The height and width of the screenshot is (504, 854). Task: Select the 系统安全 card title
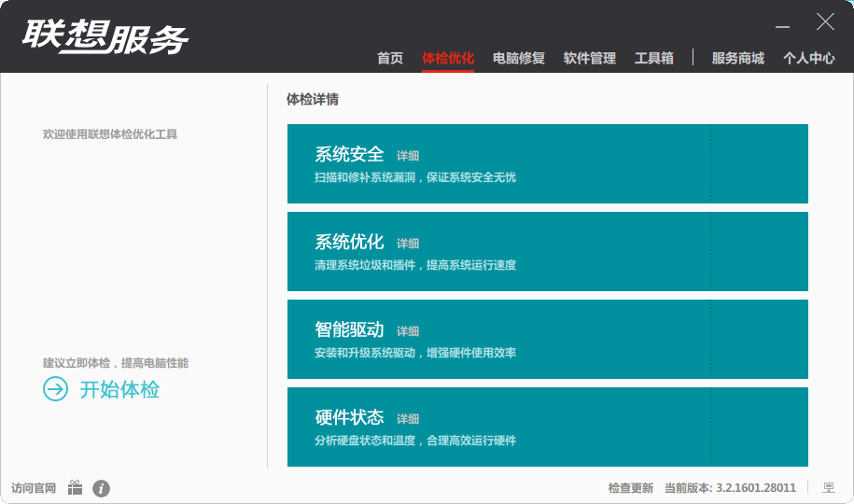click(349, 154)
